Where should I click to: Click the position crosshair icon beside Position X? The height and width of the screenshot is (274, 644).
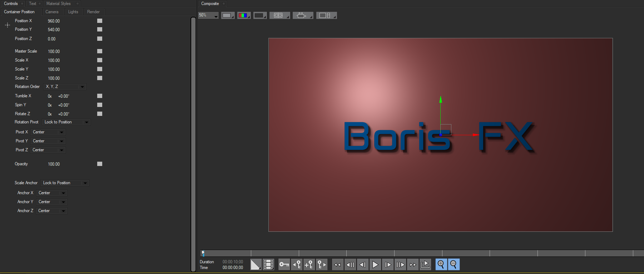(x=8, y=25)
